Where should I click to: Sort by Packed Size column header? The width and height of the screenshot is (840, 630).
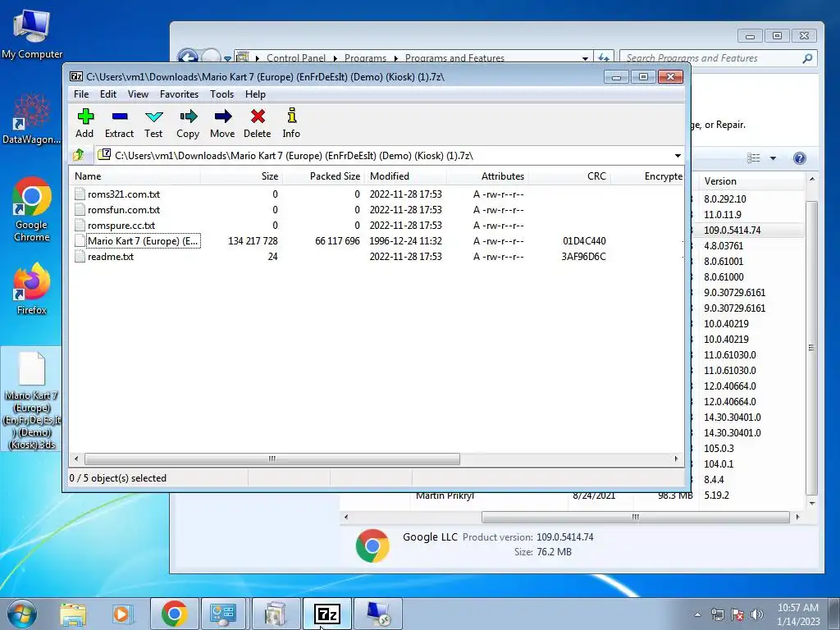coord(323,176)
